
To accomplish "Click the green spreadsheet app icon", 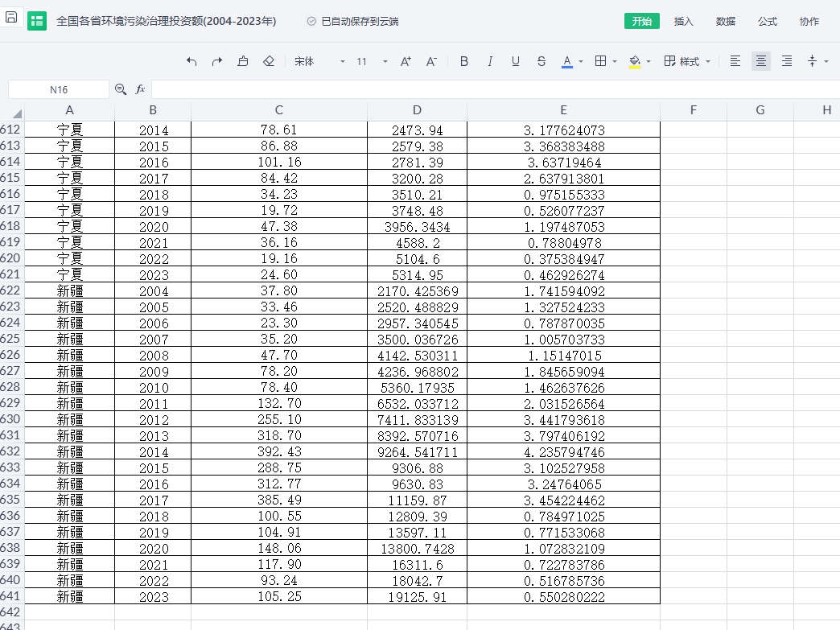I will point(37,21).
